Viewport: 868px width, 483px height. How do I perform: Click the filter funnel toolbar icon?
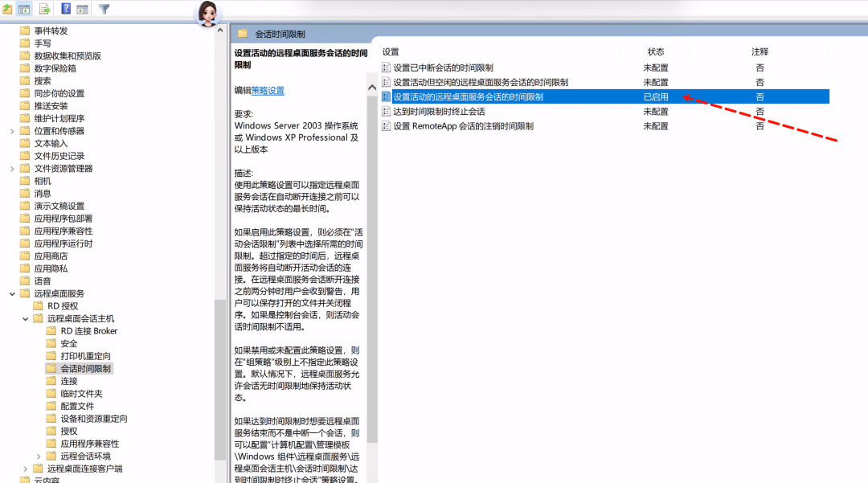click(x=104, y=9)
